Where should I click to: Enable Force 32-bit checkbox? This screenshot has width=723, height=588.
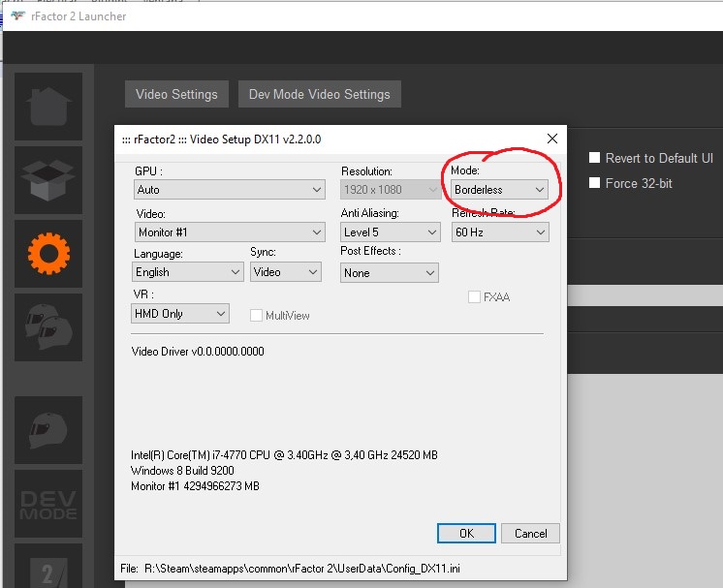click(x=595, y=183)
